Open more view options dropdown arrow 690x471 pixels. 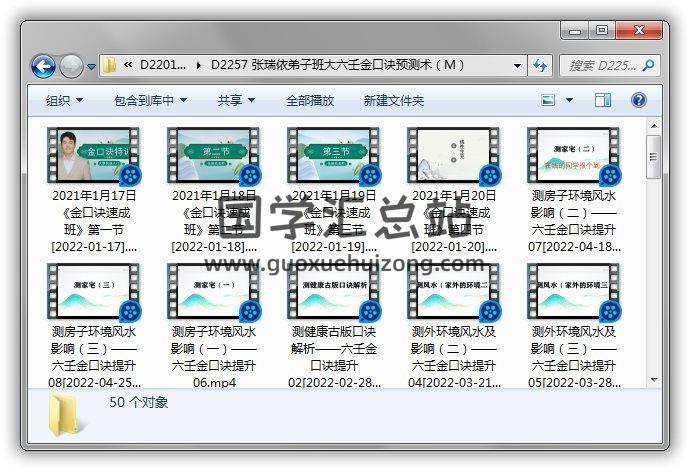(x=569, y=100)
